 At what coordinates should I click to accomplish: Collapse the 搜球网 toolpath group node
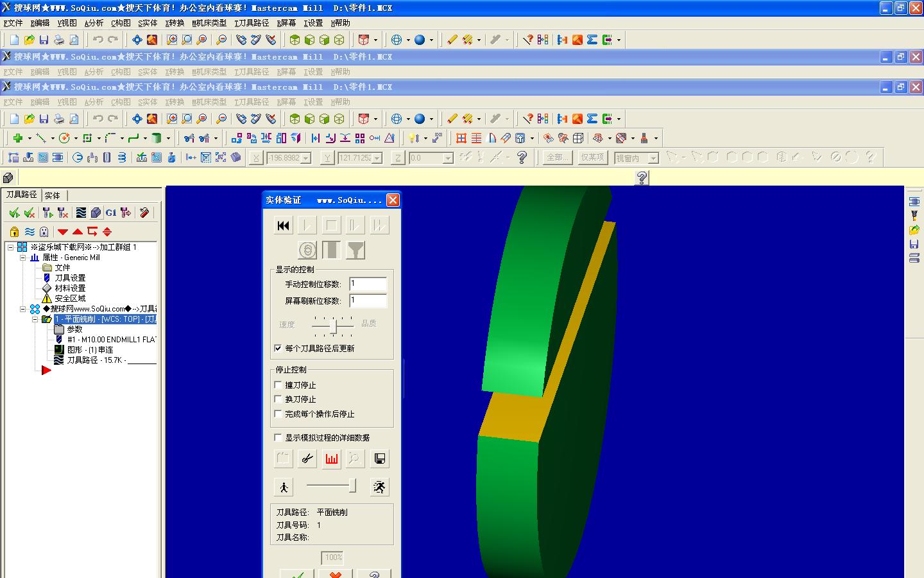[x=23, y=309]
